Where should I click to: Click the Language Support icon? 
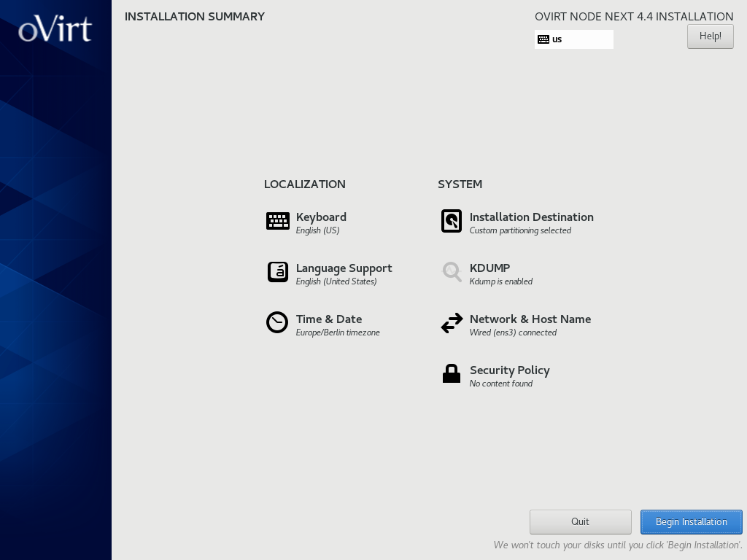278,272
